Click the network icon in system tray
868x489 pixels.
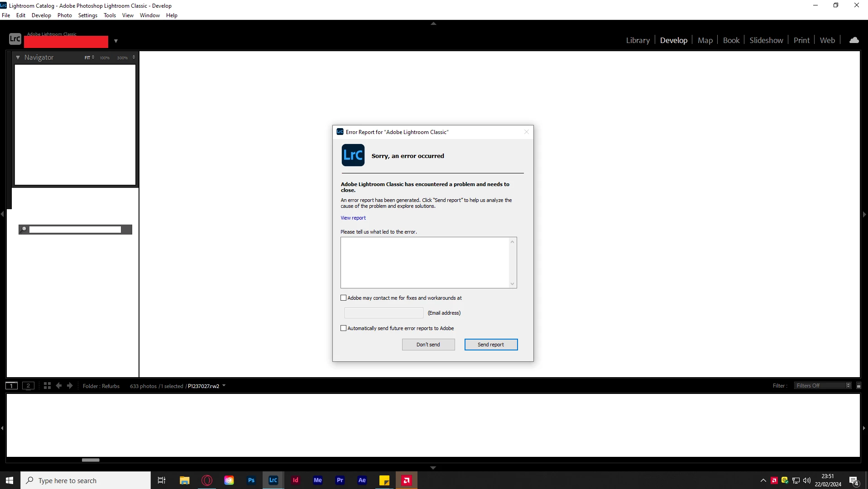[x=796, y=480]
